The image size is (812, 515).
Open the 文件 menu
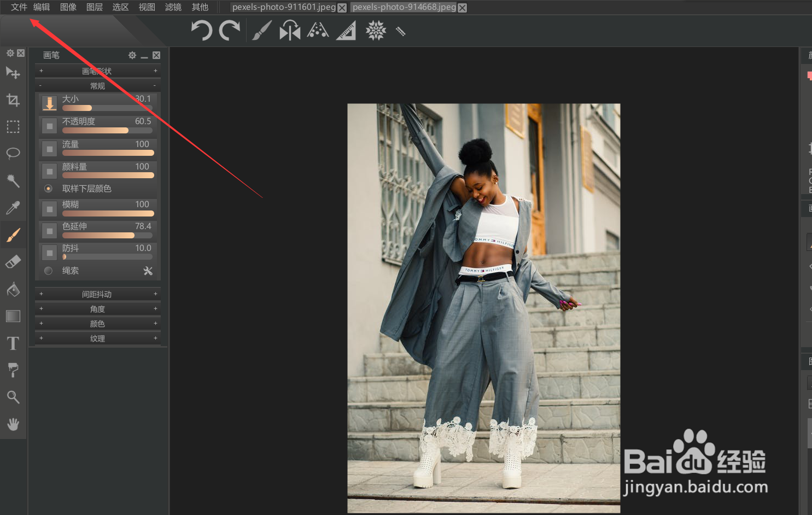(x=19, y=7)
